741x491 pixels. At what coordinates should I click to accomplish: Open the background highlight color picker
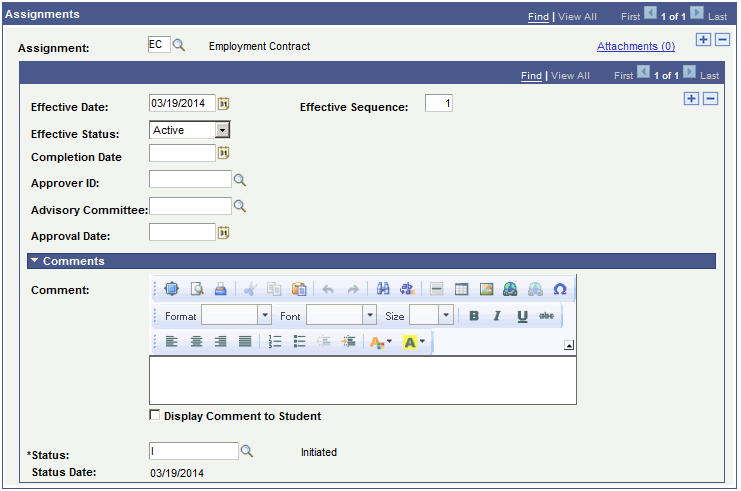pyautogui.click(x=414, y=342)
